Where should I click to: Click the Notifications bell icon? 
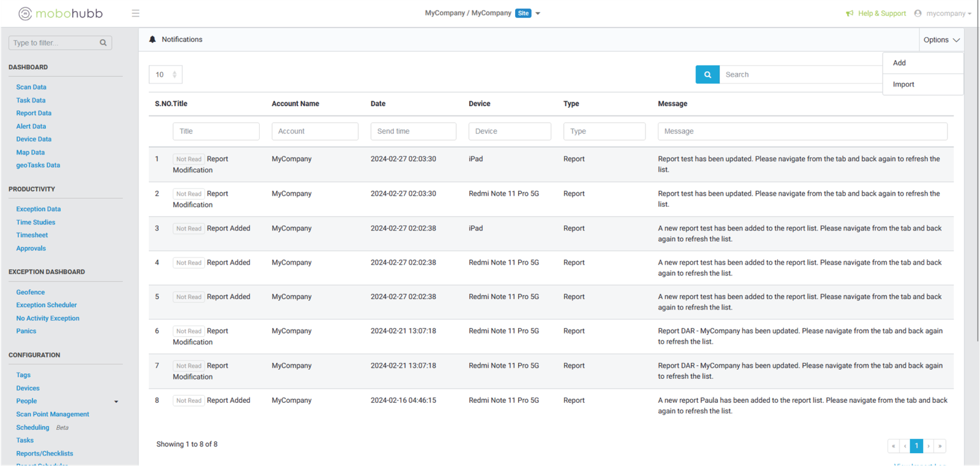coord(153,39)
